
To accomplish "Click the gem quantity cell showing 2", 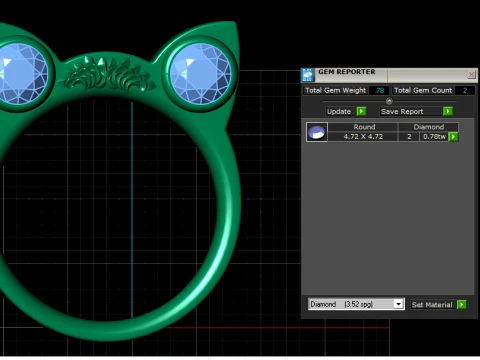I will [x=409, y=137].
